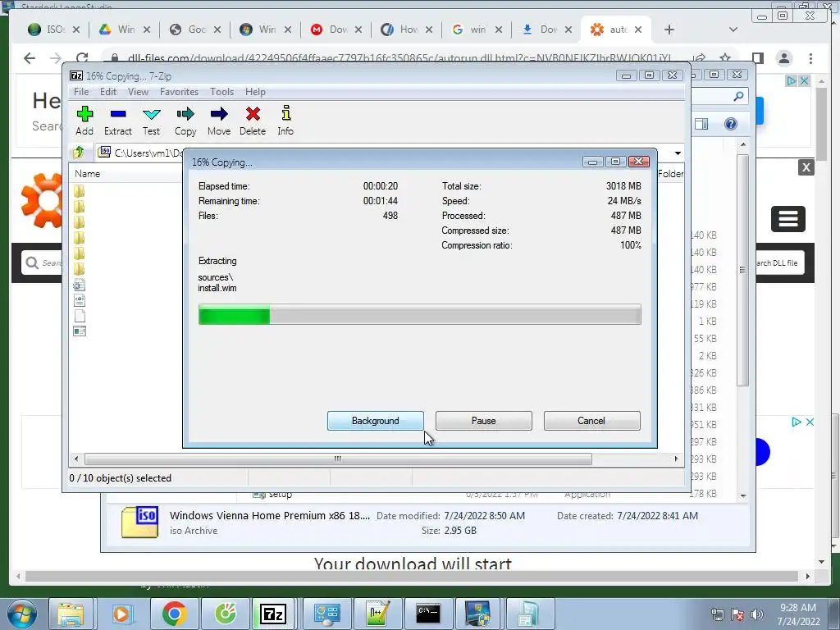The height and width of the screenshot is (630, 840).
Task: Click the 0 / 10 object(s) selected status
Action: click(x=121, y=478)
